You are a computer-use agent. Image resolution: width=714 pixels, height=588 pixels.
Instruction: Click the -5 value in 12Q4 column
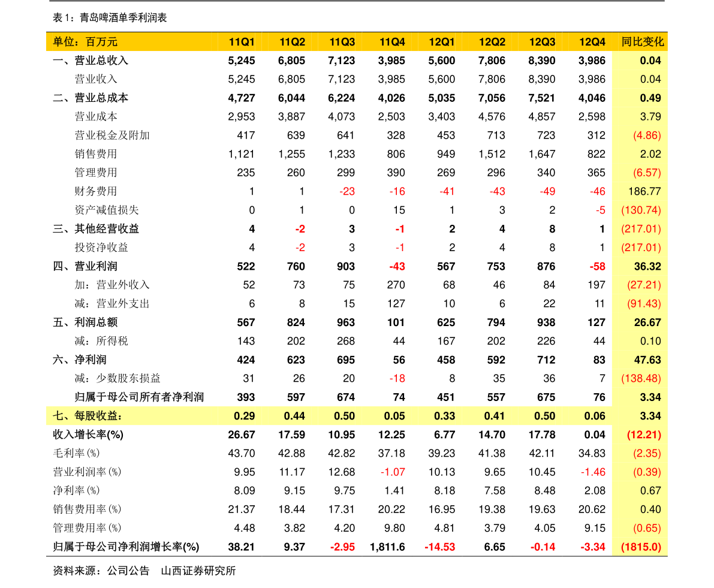coord(600,210)
